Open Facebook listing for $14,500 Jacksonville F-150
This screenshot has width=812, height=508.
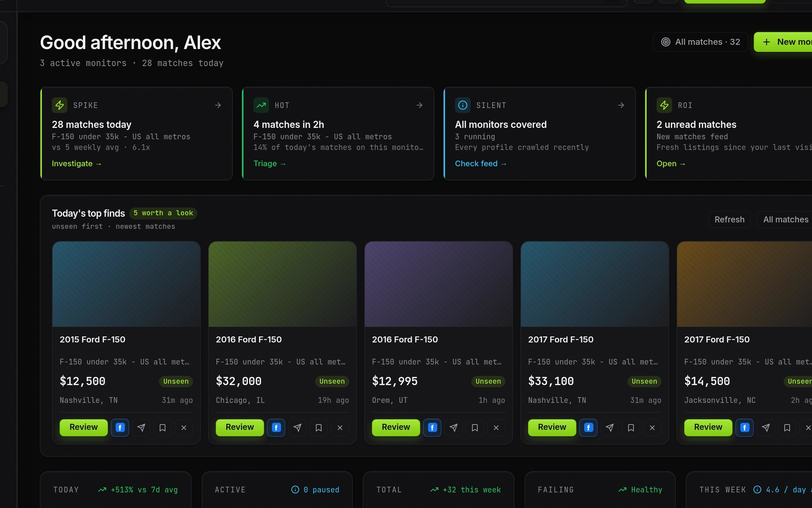pos(745,427)
